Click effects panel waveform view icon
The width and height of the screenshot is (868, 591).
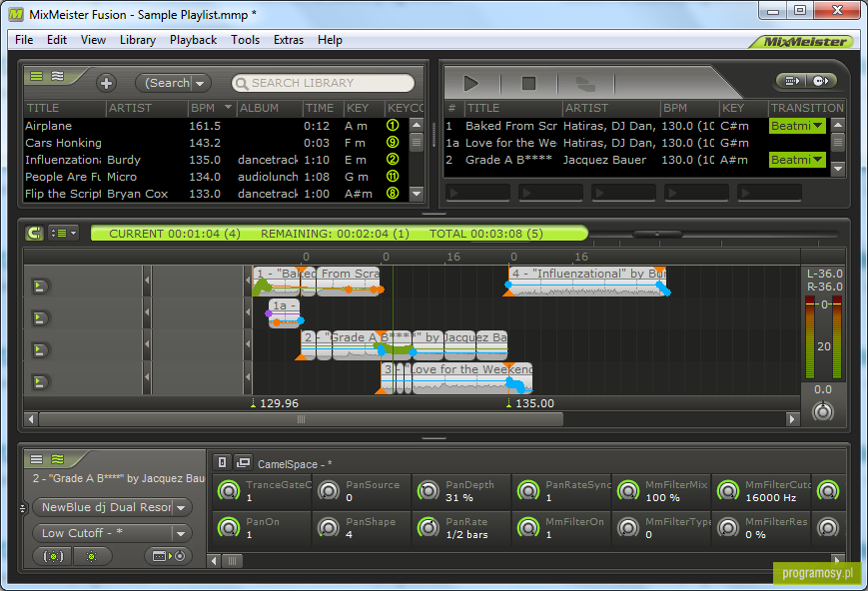[58, 459]
